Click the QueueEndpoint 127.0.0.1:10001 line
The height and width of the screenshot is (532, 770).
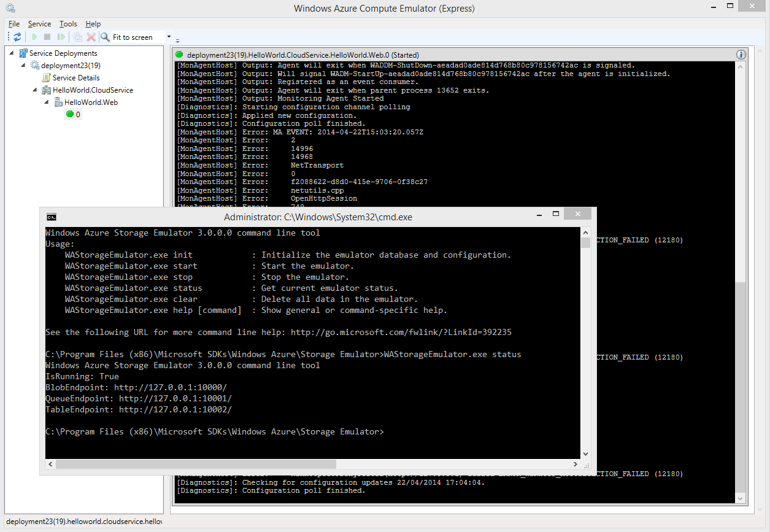pos(139,398)
